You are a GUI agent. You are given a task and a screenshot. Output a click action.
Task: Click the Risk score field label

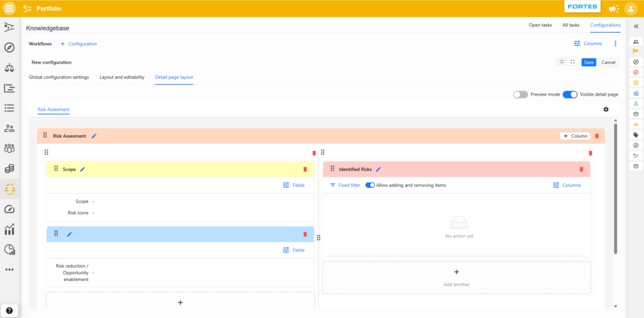click(x=78, y=213)
